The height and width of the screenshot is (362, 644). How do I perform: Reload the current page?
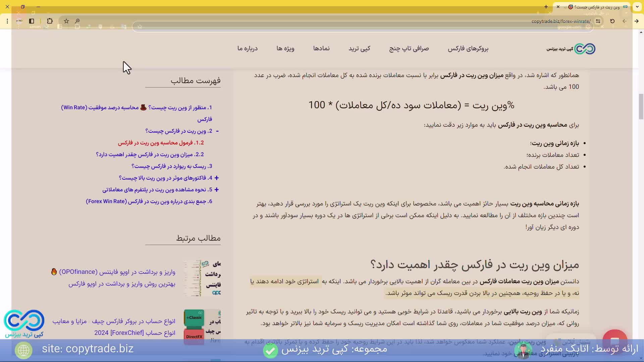[x=612, y=21]
